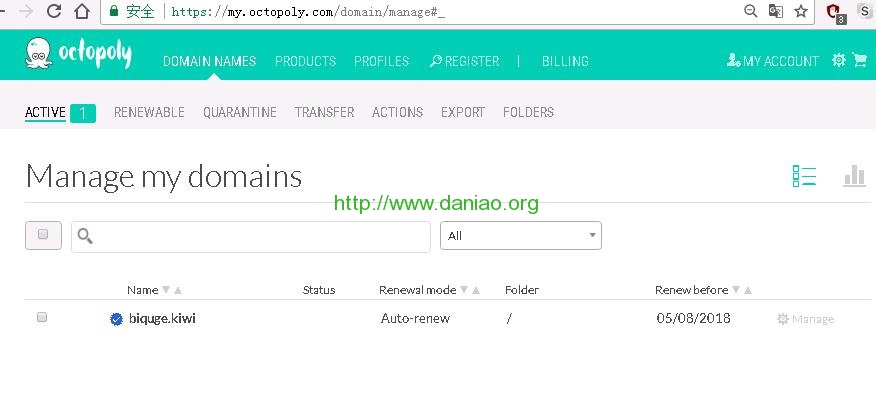Click the 05/08/2018 renewal date

(693, 319)
